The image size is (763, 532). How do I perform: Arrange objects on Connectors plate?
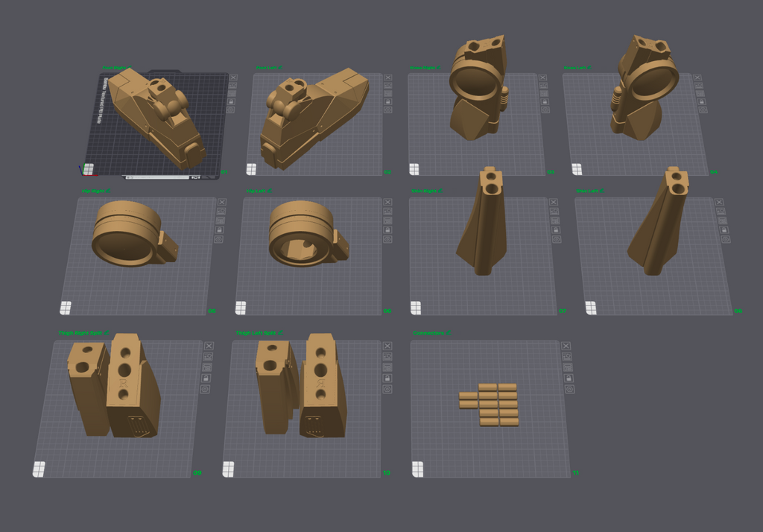click(568, 367)
